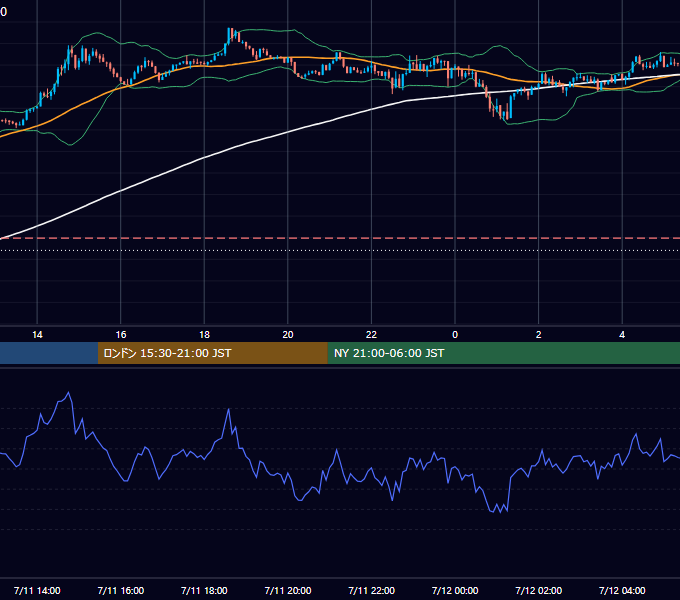Click the hour label 2 on time axis

click(539, 335)
